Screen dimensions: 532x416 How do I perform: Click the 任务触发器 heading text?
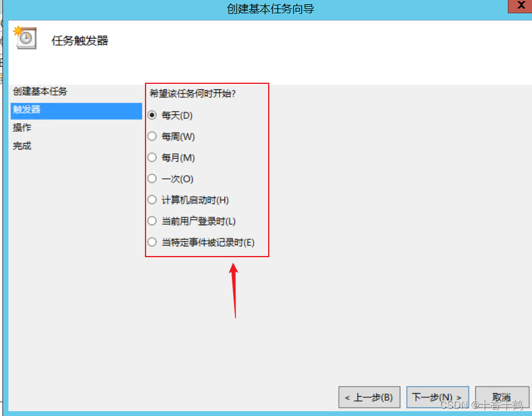(80, 40)
